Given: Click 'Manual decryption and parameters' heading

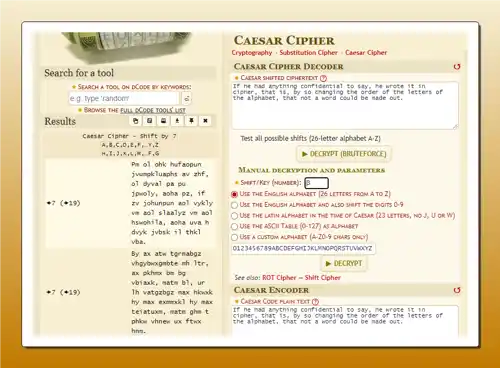Looking at the screenshot, I should (x=311, y=170).
